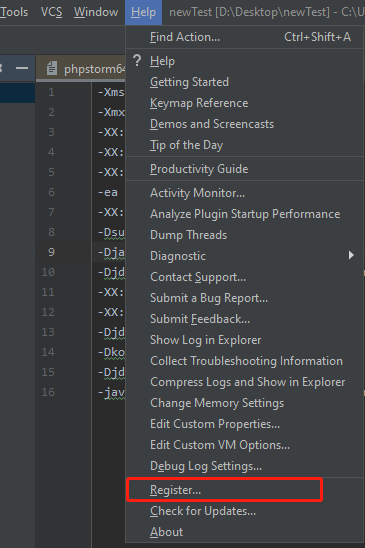Collapse panel with the minus icon
The width and height of the screenshot is (365, 548).
coord(22,68)
